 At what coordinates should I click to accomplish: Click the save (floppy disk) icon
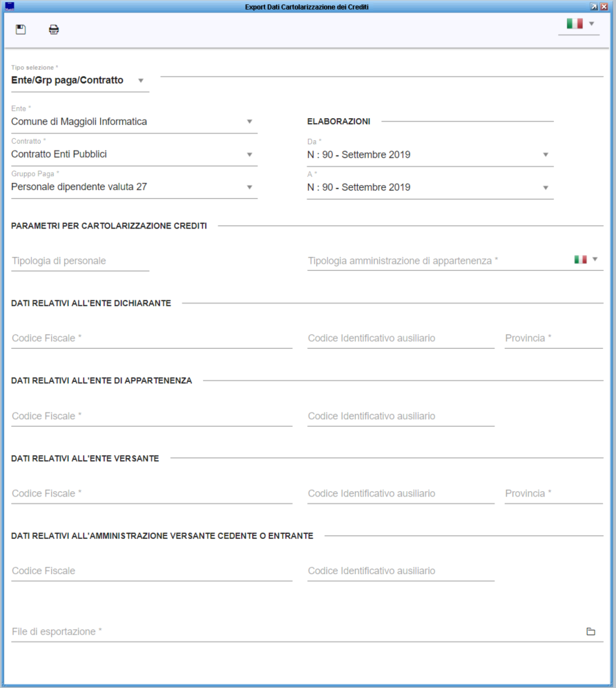21,29
